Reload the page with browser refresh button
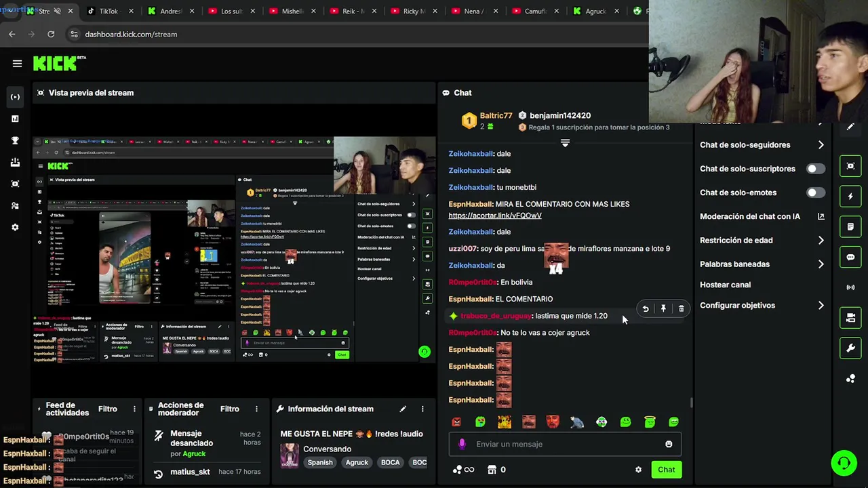This screenshot has height=488, width=868. coord(51,34)
